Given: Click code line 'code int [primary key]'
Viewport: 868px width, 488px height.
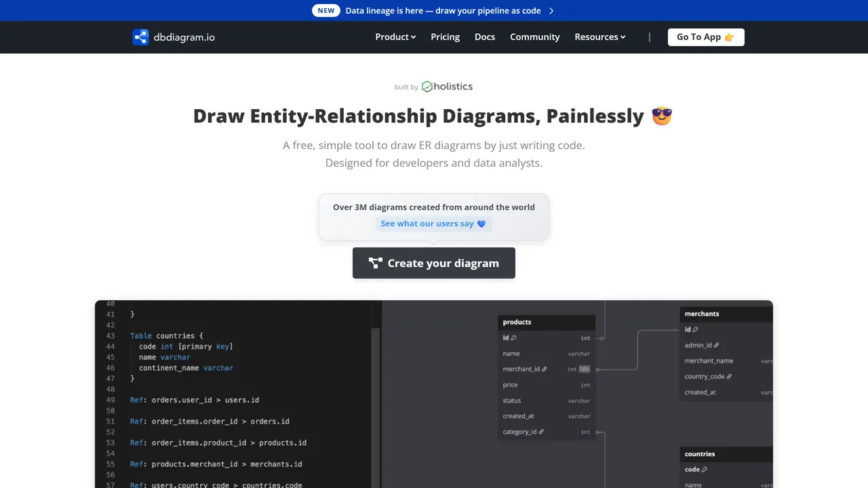Looking at the screenshot, I should pos(186,346).
